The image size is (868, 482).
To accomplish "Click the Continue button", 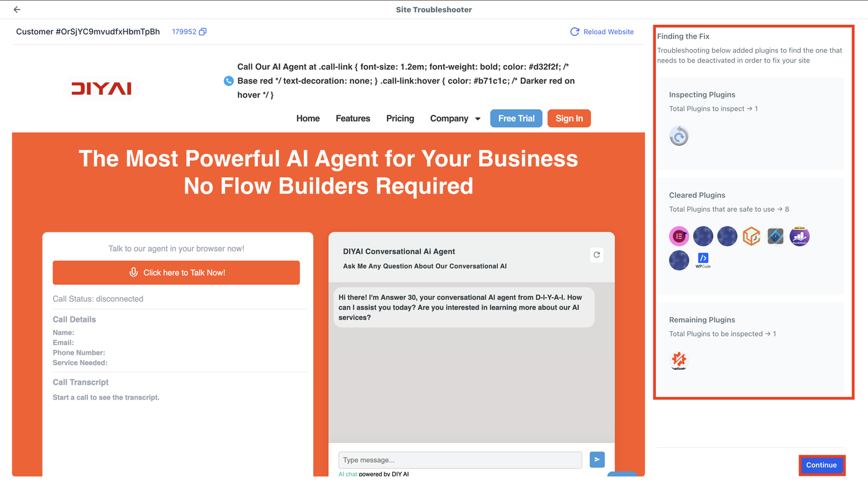I will point(821,465).
